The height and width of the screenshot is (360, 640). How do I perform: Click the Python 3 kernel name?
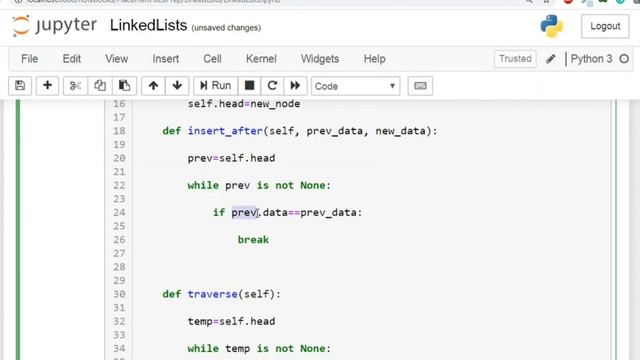[x=591, y=59]
